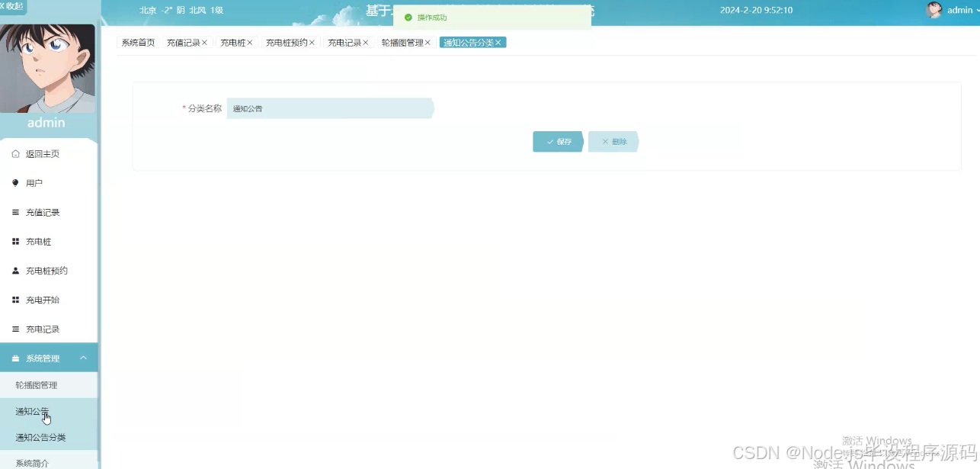Click the admin name under the avatar
This screenshot has width=980, height=469.
click(46, 123)
